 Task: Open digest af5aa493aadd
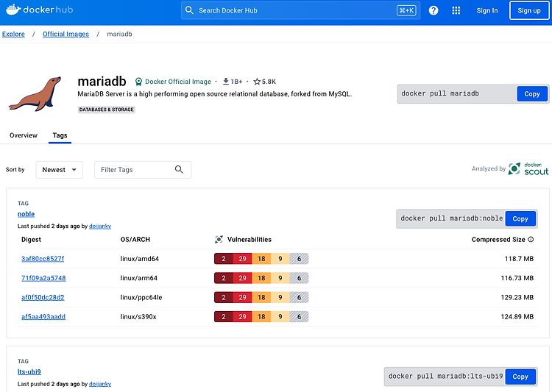point(43,317)
